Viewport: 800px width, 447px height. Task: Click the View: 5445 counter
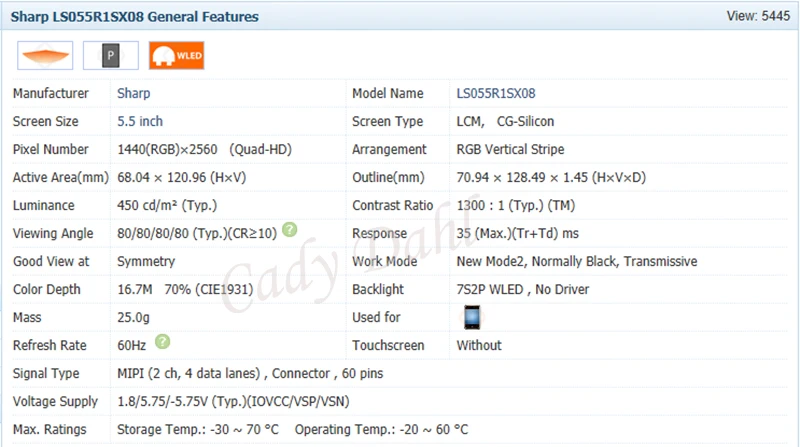coord(758,16)
